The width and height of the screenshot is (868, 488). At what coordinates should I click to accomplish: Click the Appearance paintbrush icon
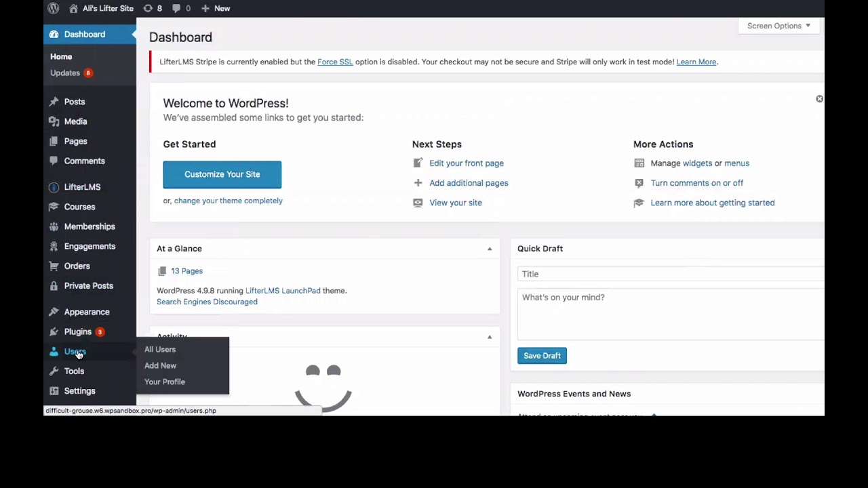coord(54,312)
